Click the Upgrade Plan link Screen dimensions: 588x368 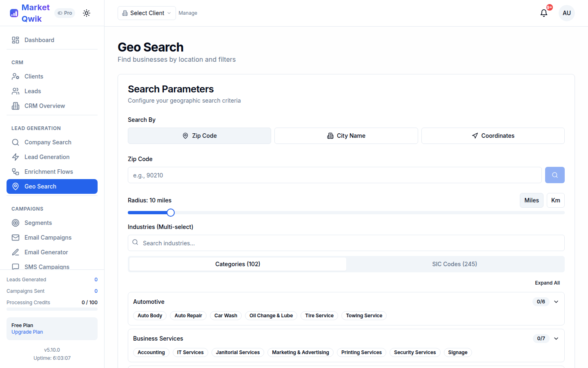27,332
